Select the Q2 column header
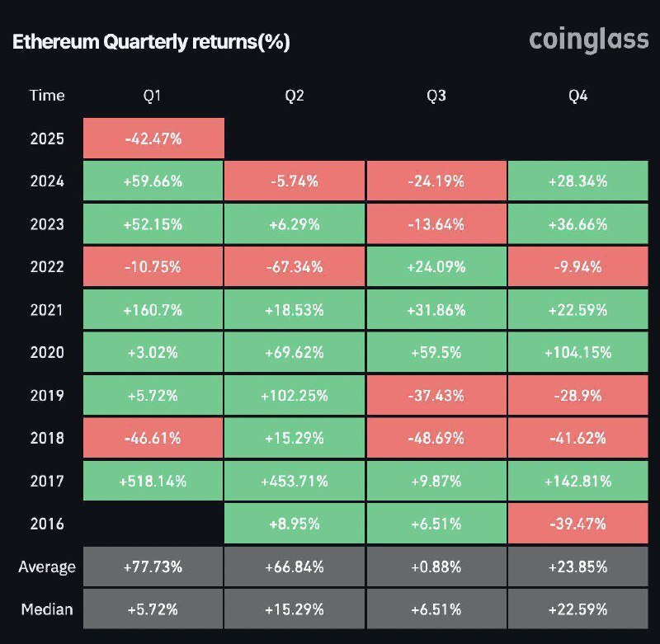660x644 pixels. 295,96
